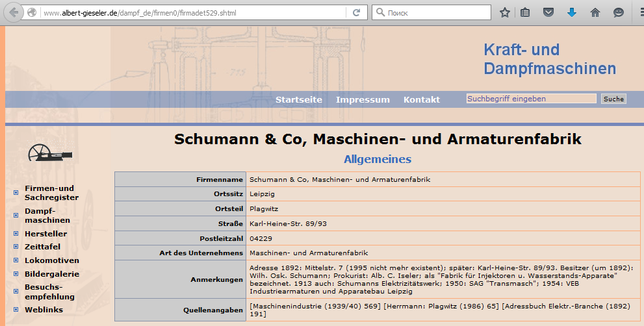This screenshot has width=644, height=326.
Task: Open downloads with the blue arrow icon
Action: (572, 13)
